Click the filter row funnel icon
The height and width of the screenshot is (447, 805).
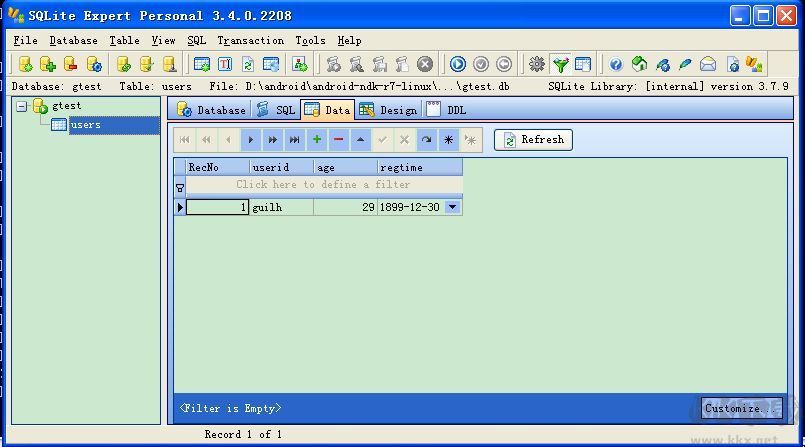pyautogui.click(x=180, y=188)
